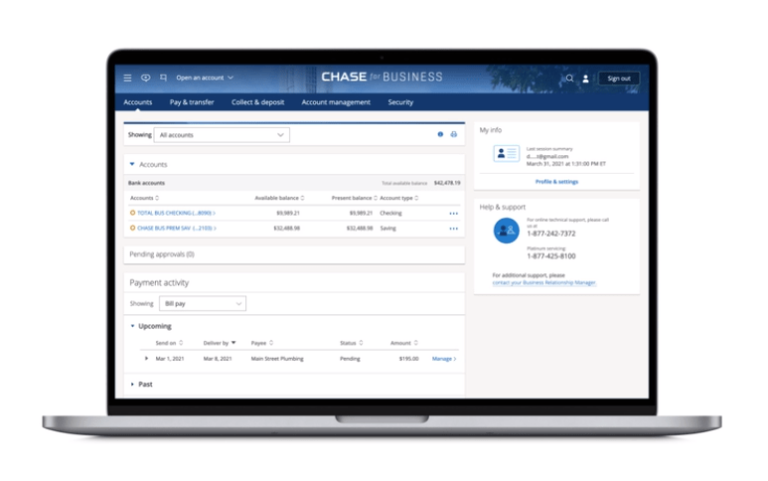Click the Sign out button

click(619, 78)
